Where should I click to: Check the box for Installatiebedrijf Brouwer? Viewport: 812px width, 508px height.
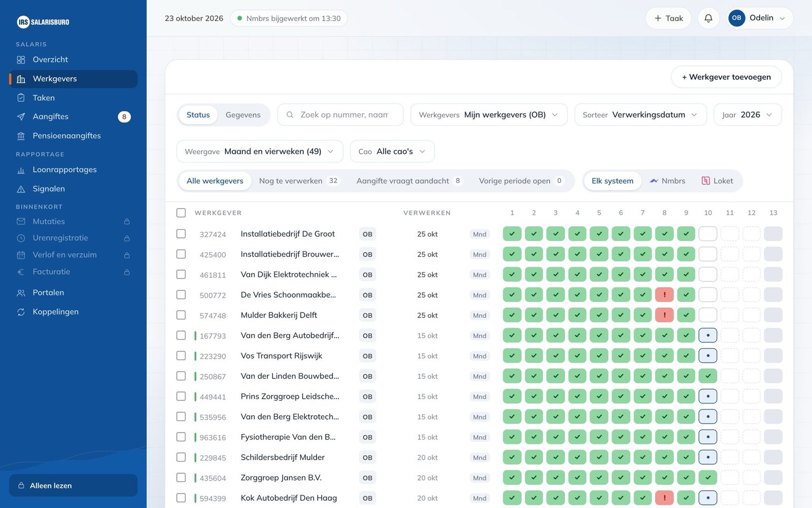181,254
